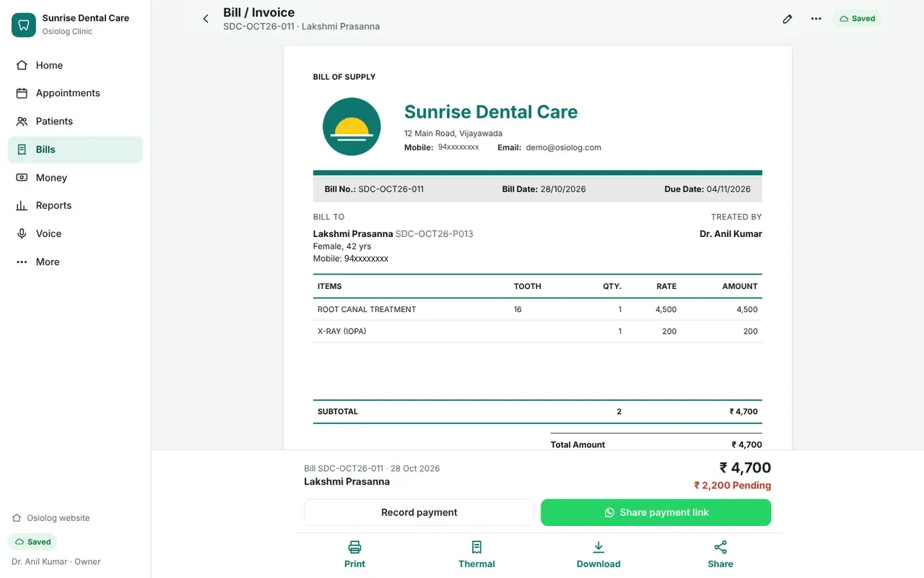924x578 pixels.
Task: Expand the More menu in sidebar
Action: click(75, 262)
